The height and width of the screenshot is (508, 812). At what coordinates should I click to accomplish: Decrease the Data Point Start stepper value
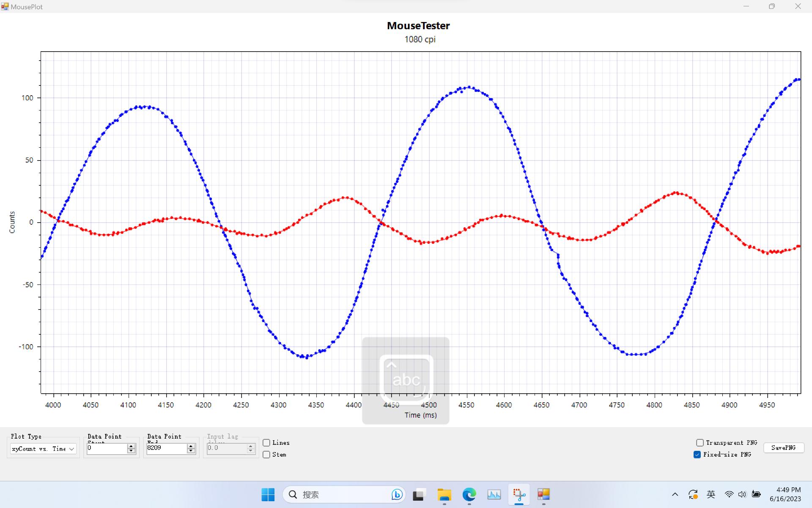point(131,451)
